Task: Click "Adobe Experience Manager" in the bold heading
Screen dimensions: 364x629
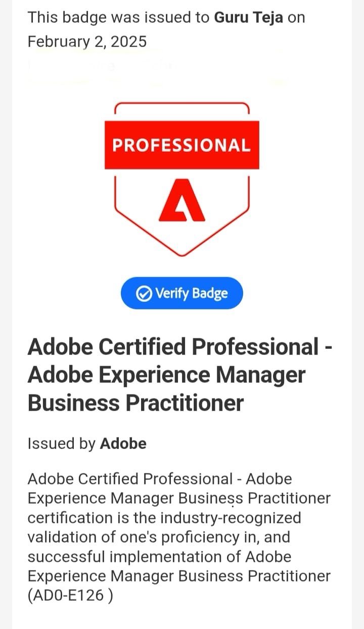Action: [x=166, y=375]
